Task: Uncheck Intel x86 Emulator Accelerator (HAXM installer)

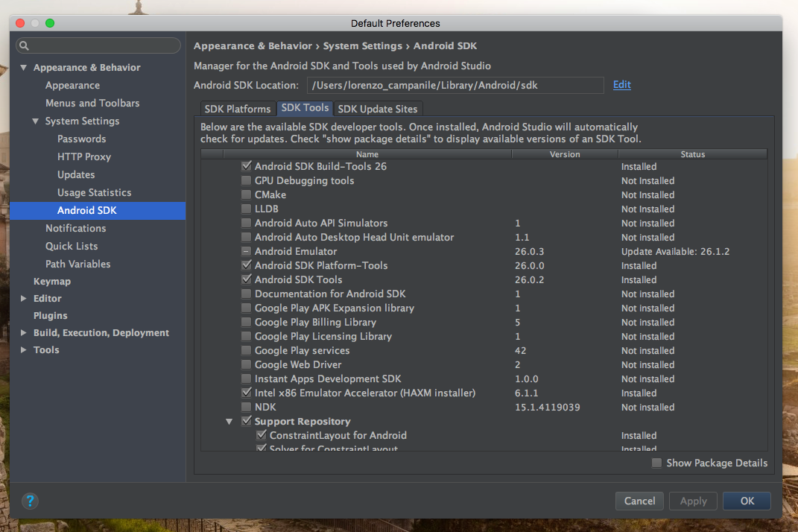Action: 247,393
